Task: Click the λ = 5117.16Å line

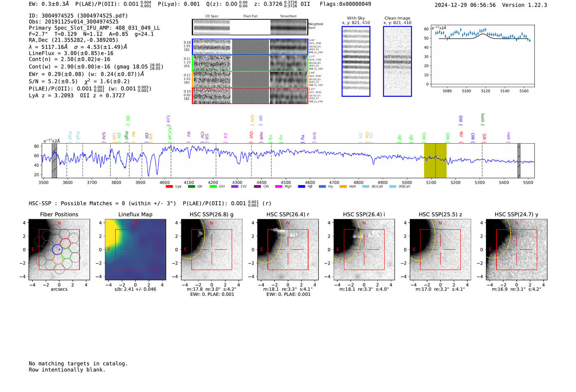Action: 78,47
